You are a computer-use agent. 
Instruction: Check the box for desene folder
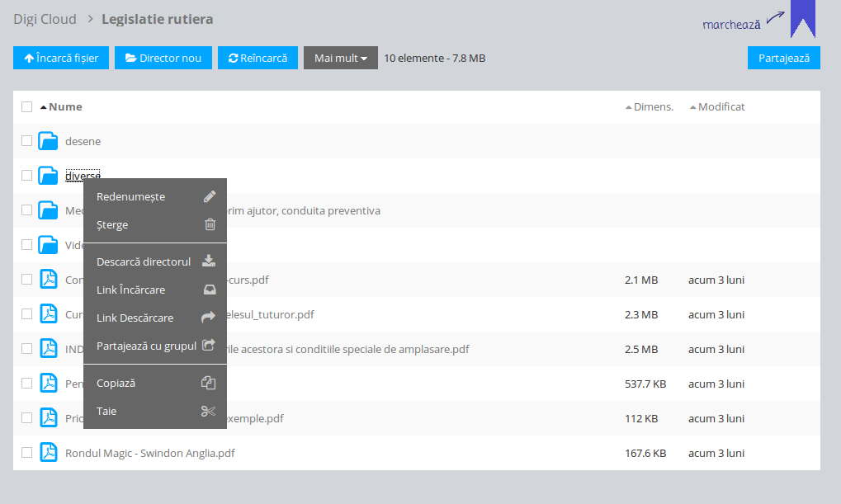[x=27, y=141]
